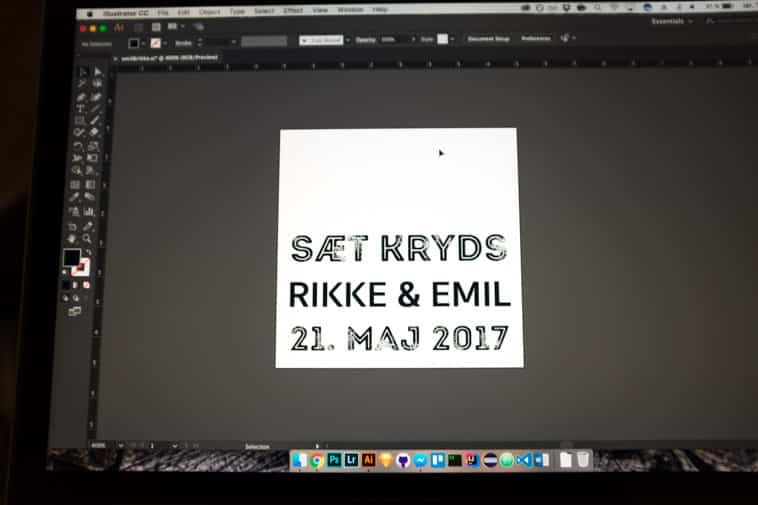Select the Zoom tool in toolbox
The width and height of the screenshot is (758, 505).
tap(87, 239)
